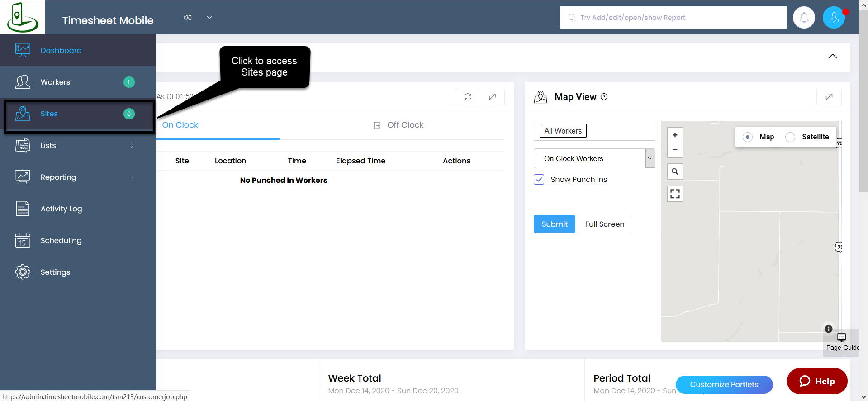Image resolution: width=868 pixels, height=401 pixels.
Task: Open the On Clock Workers dropdown
Action: pyautogui.click(x=594, y=158)
